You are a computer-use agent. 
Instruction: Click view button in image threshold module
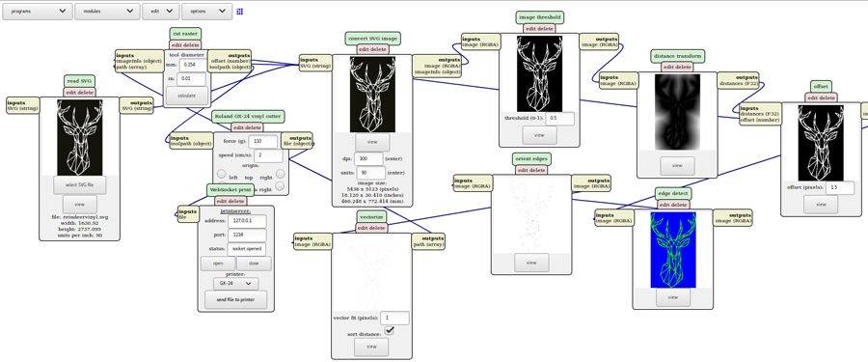click(x=539, y=135)
